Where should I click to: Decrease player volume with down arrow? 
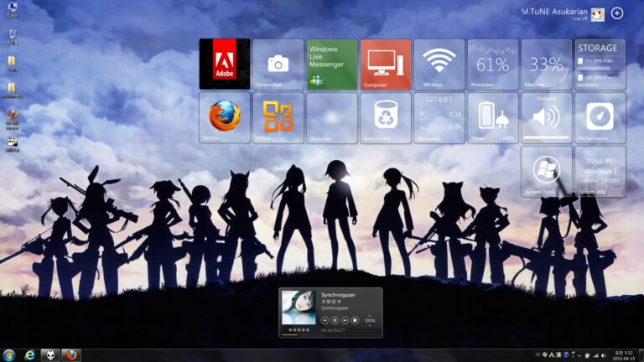(x=370, y=326)
